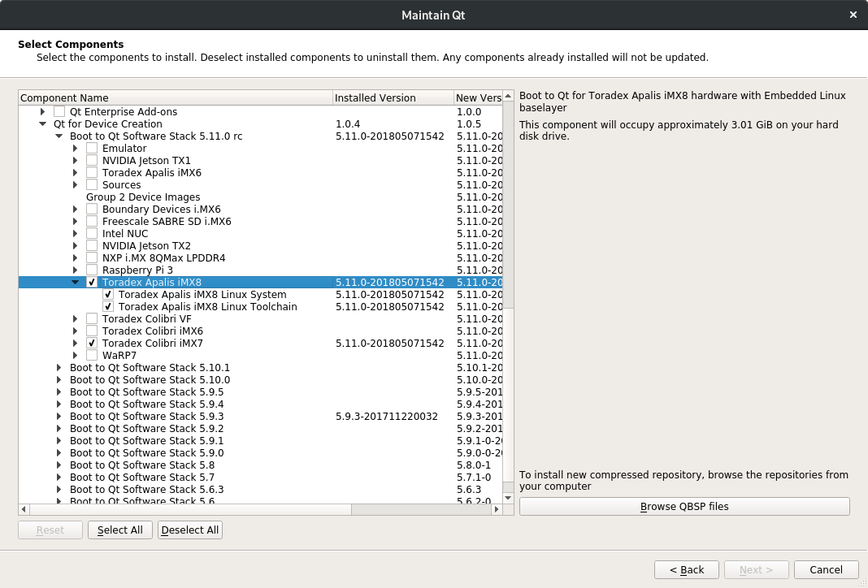This screenshot has height=588, width=868.
Task: Select the Boot to Qt Software Stack 5.7 row
Action: coord(261,477)
